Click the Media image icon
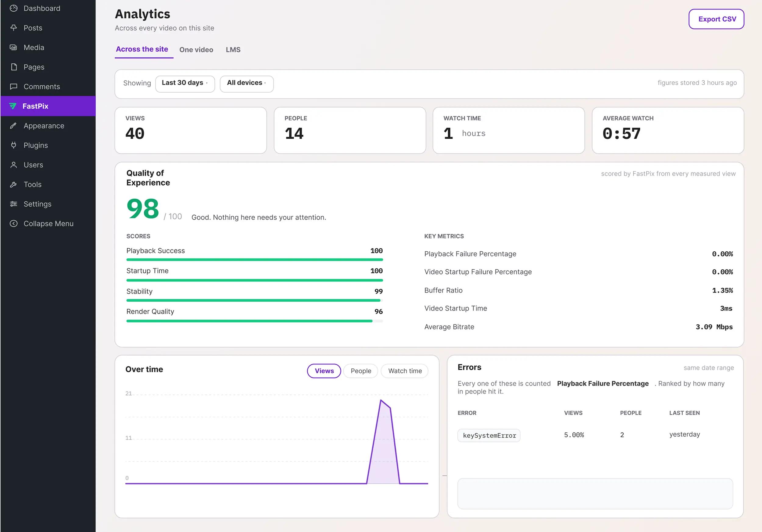762x532 pixels. (x=13, y=48)
